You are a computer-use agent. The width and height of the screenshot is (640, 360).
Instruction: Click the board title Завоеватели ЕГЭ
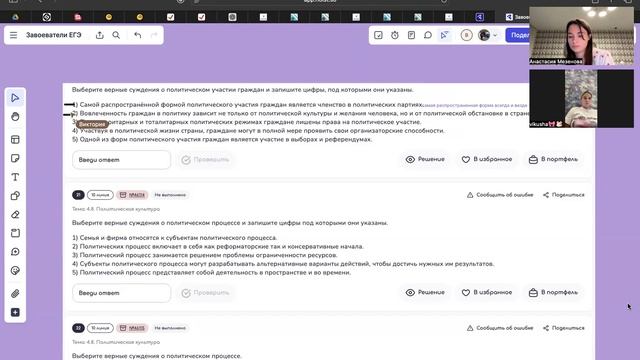click(x=53, y=35)
